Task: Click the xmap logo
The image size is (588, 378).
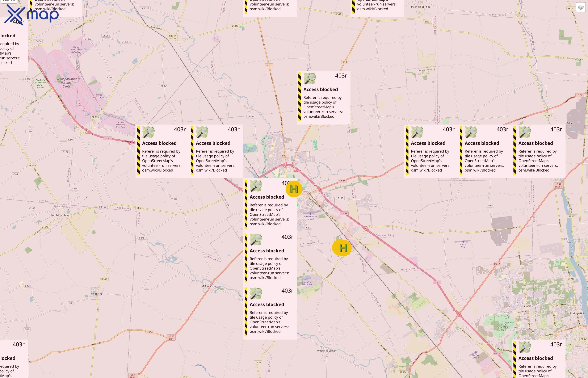Action: point(31,15)
